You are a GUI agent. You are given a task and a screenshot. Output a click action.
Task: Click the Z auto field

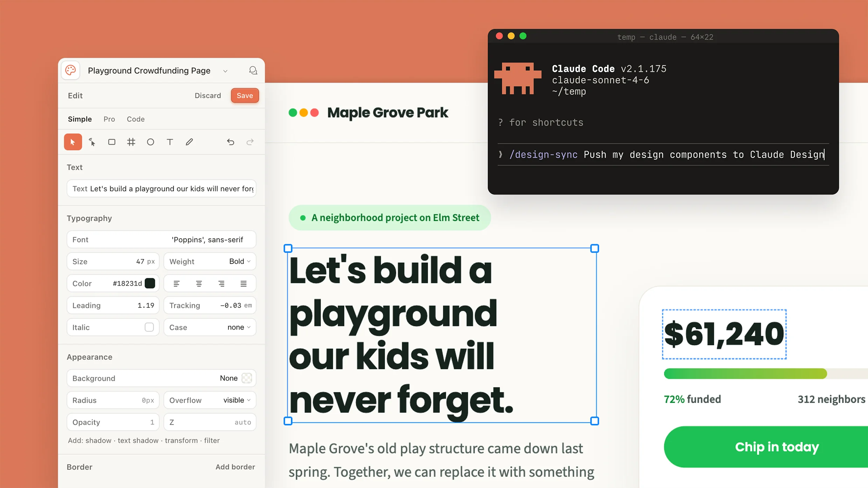(x=210, y=422)
